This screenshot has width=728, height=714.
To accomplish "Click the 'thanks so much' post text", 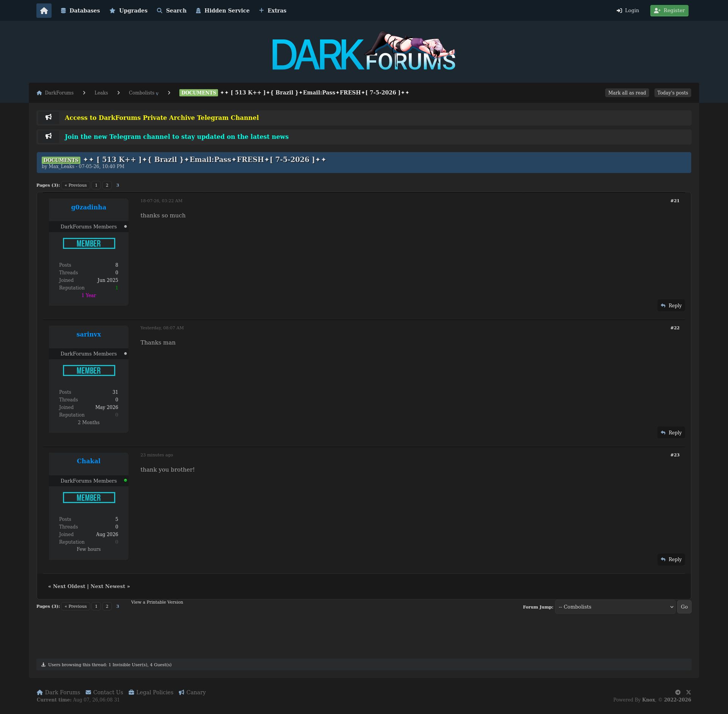I will click(163, 215).
